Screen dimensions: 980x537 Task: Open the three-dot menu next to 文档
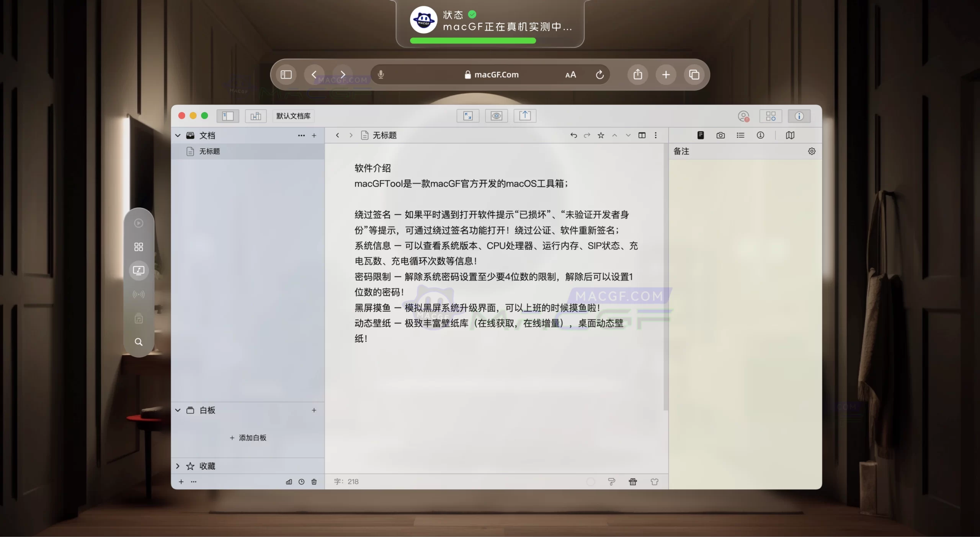click(x=301, y=135)
